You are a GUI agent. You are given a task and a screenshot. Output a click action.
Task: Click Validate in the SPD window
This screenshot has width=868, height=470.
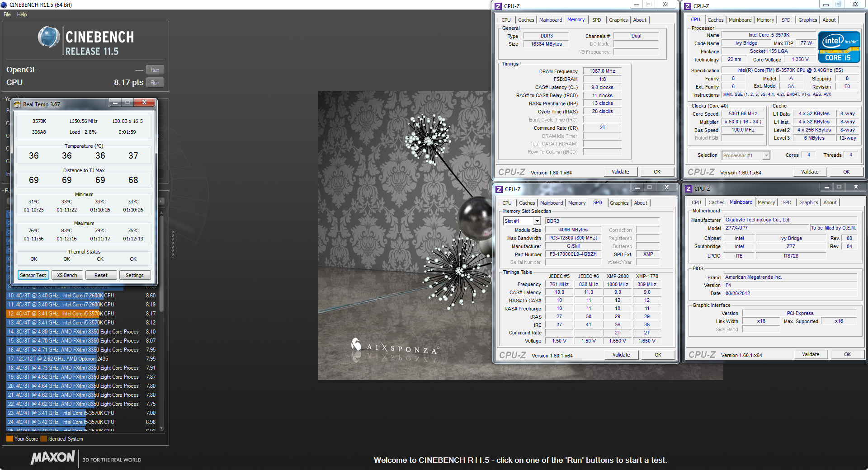621,355
